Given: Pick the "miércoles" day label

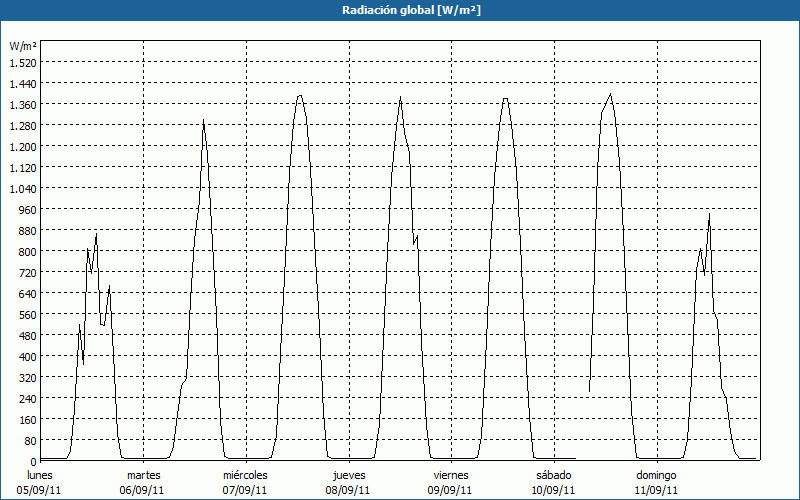Looking at the screenshot, I should [x=245, y=475].
